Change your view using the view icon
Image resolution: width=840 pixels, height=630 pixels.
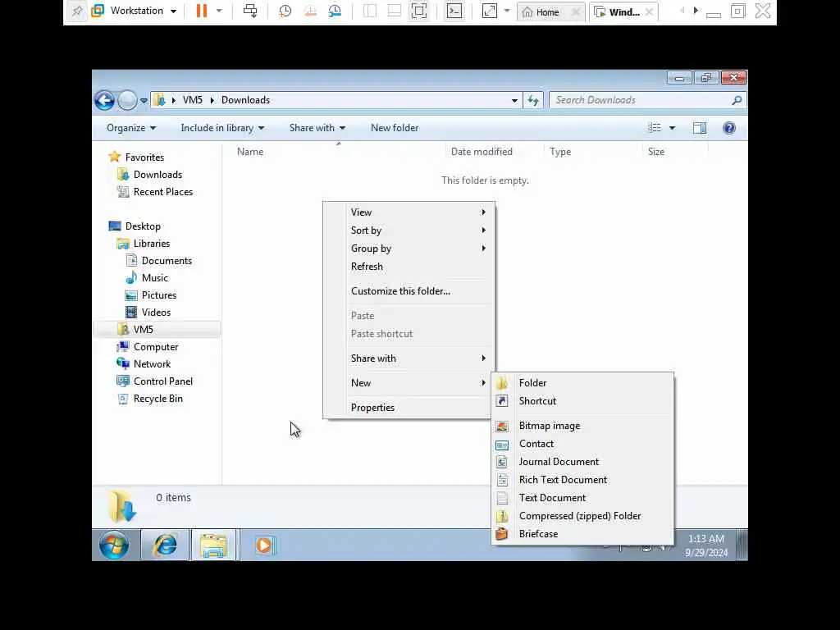654,128
